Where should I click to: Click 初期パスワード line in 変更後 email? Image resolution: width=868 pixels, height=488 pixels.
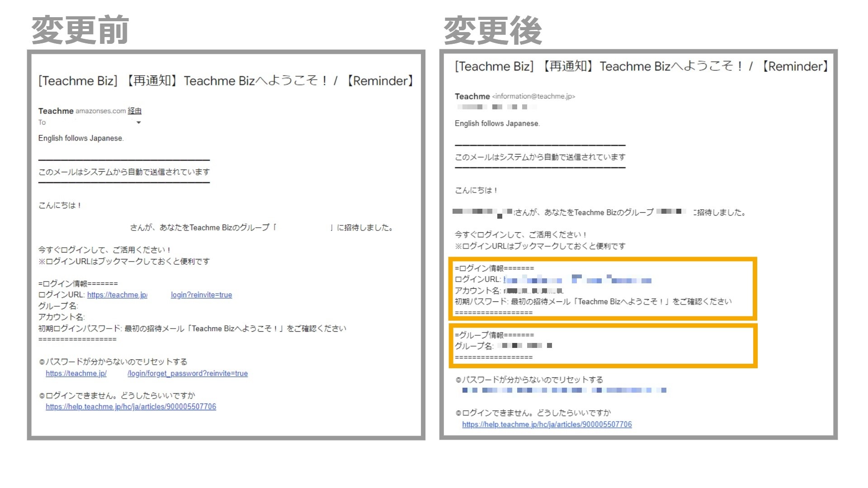pyautogui.click(x=593, y=301)
